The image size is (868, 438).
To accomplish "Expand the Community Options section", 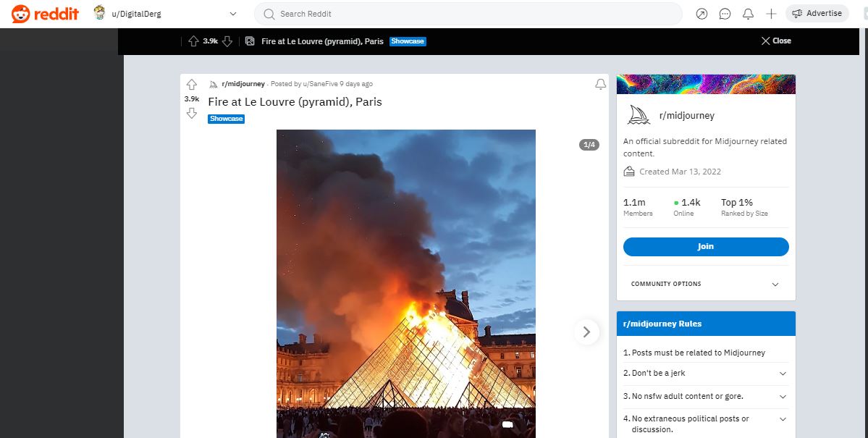I will [775, 285].
